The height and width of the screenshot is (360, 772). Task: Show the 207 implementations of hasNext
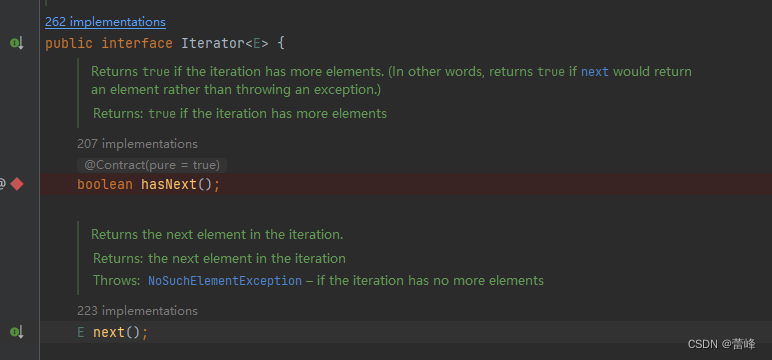point(137,144)
